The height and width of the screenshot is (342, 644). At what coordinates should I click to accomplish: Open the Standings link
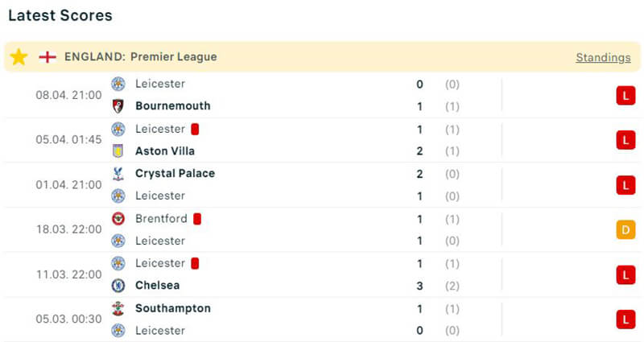pyautogui.click(x=603, y=57)
